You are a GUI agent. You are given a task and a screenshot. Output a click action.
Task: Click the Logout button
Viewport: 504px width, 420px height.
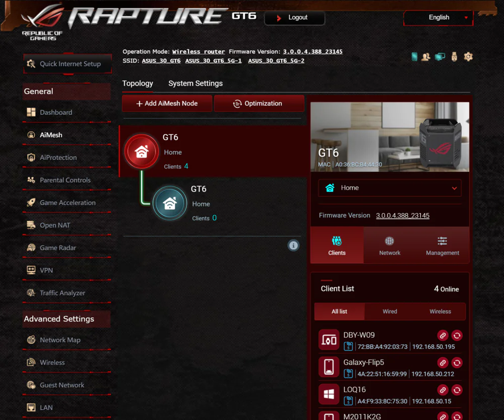point(294,18)
